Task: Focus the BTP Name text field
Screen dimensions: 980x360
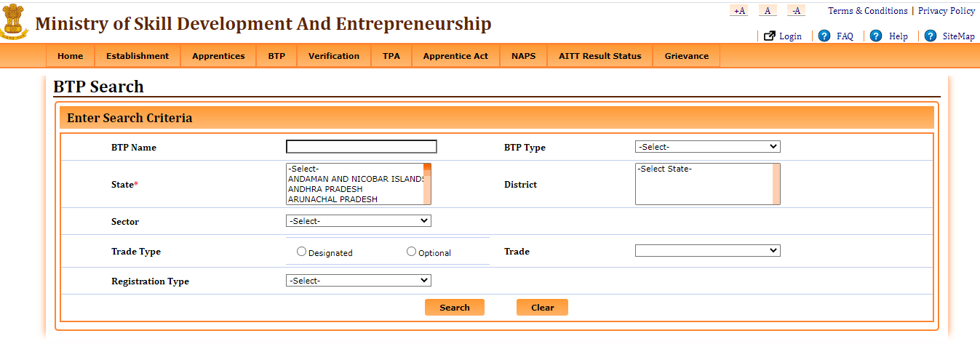Action: [x=362, y=147]
